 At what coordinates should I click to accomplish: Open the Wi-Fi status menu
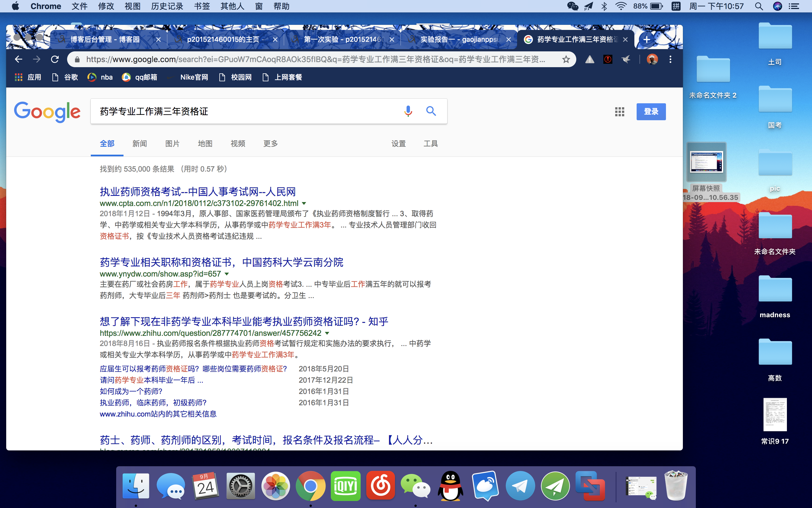(621, 6)
